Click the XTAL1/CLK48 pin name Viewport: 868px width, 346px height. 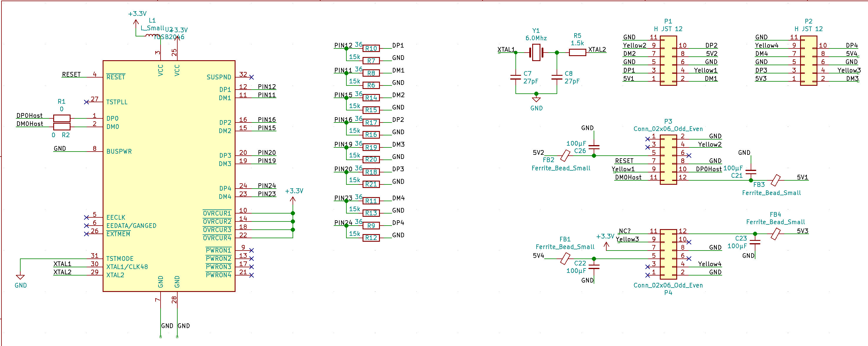click(127, 267)
